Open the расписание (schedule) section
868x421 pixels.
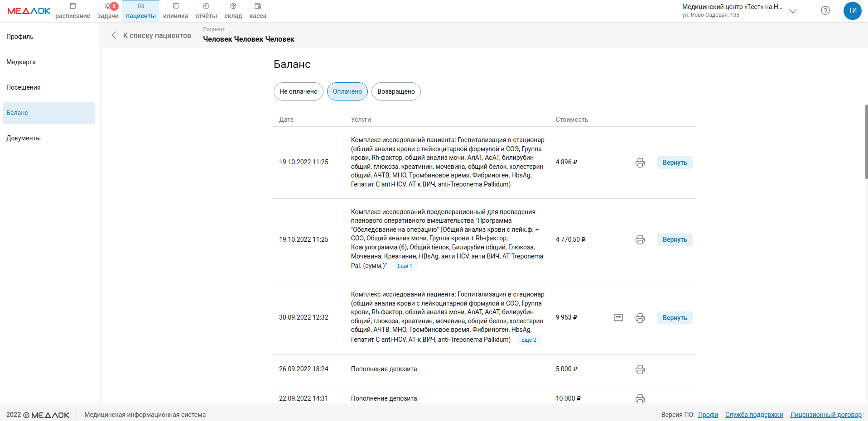tap(72, 11)
